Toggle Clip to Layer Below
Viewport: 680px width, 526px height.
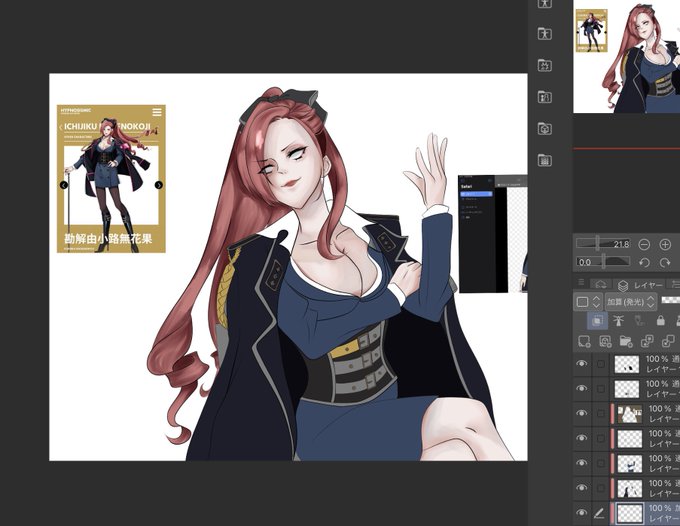coord(597,321)
